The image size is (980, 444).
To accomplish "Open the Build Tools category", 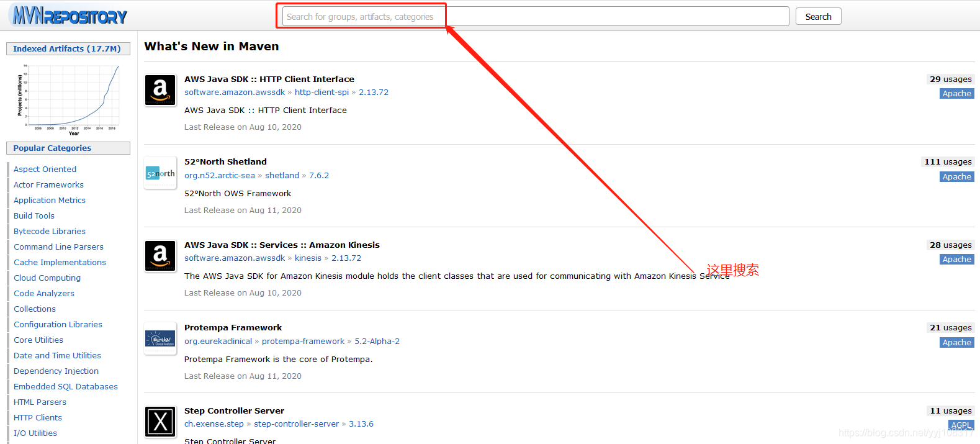I will pos(34,215).
